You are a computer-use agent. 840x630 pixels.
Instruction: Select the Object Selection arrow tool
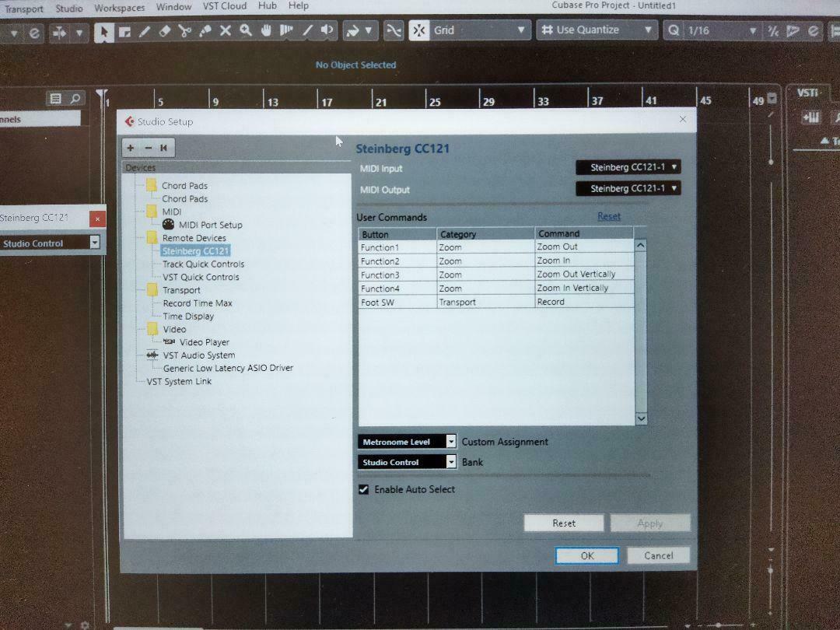104,30
